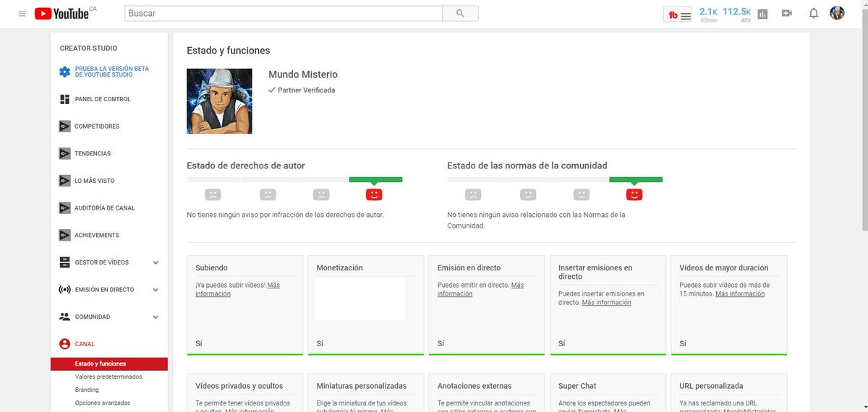868x412 pixels.
Task: Open the account avatar menu
Action: tap(838, 13)
